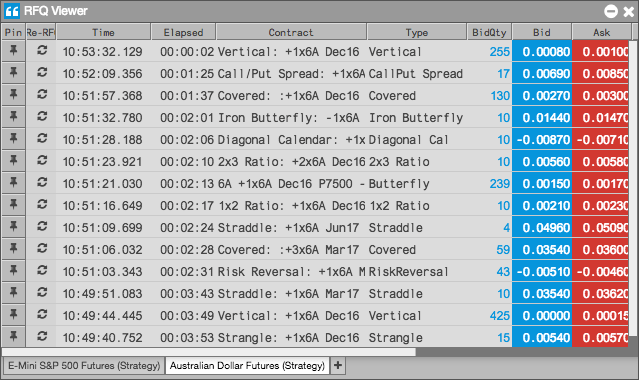
Task: Pin the Jun17 Straddle RFQ row
Action: [x=13, y=227]
